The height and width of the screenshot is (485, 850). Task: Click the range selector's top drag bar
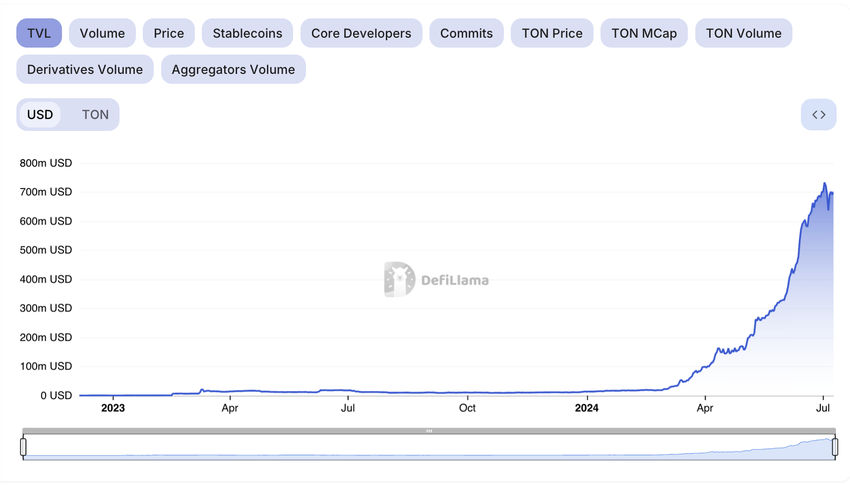pos(429,431)
